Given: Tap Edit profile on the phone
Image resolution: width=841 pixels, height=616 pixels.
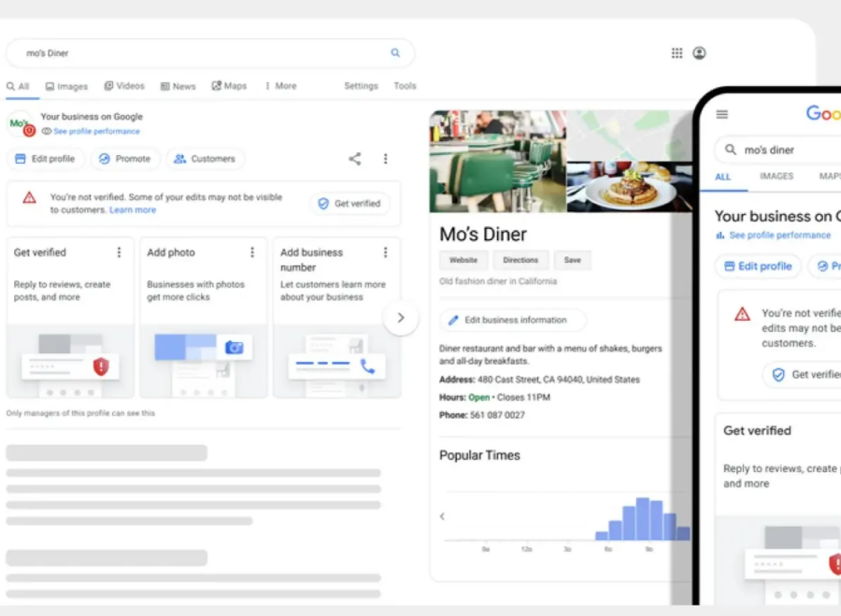Looking at the screenshot, I should point(758,266).
